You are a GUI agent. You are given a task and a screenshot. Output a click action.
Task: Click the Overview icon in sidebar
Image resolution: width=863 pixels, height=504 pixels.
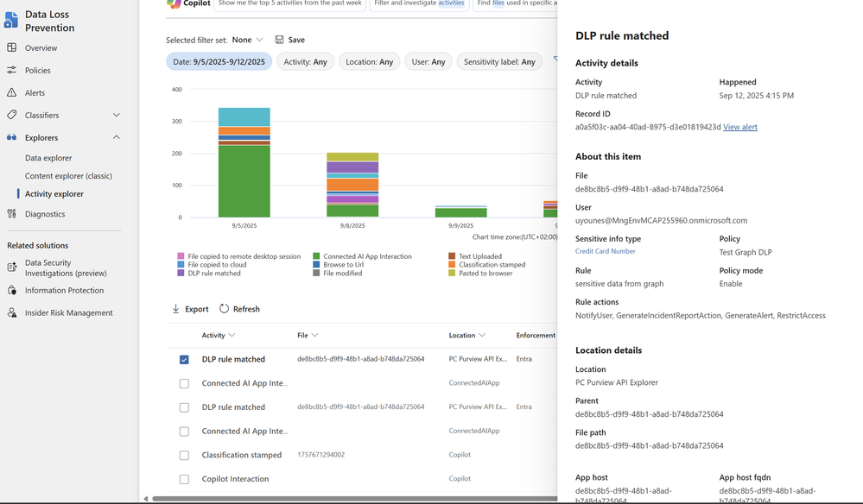(x=11, y=47)
